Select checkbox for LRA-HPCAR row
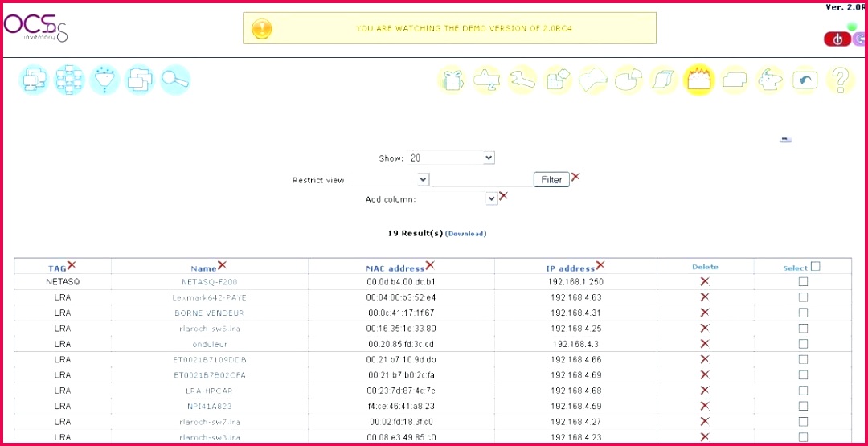 click(803, 390)
